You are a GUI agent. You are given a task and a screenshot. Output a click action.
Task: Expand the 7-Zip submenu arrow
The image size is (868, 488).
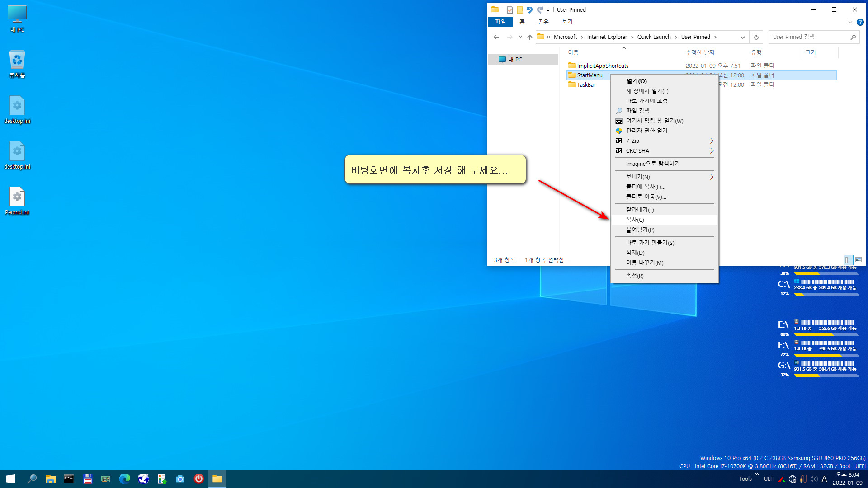coord(712,141)
